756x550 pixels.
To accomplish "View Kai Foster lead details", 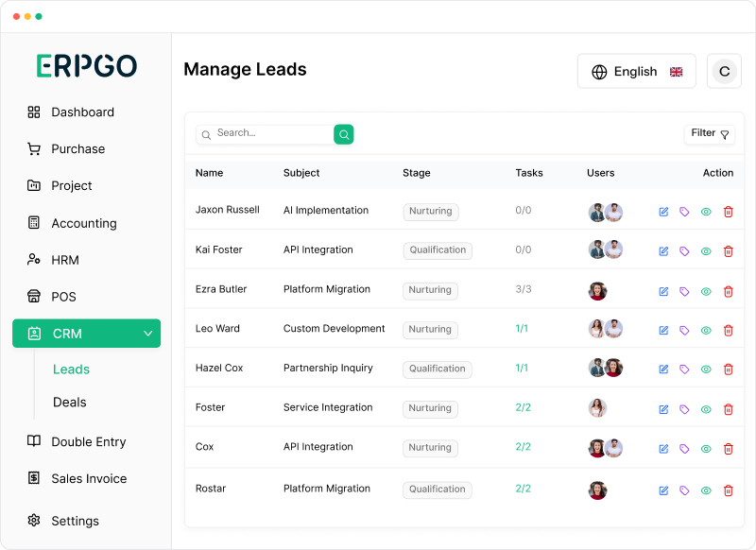I will coord(706,251).
